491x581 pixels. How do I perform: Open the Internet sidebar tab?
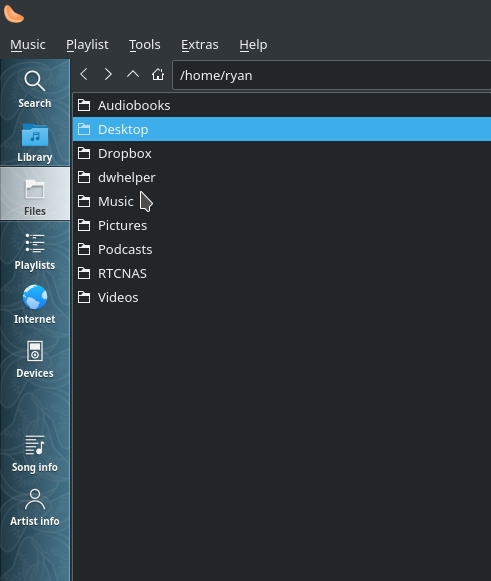(x=35, y=305)
